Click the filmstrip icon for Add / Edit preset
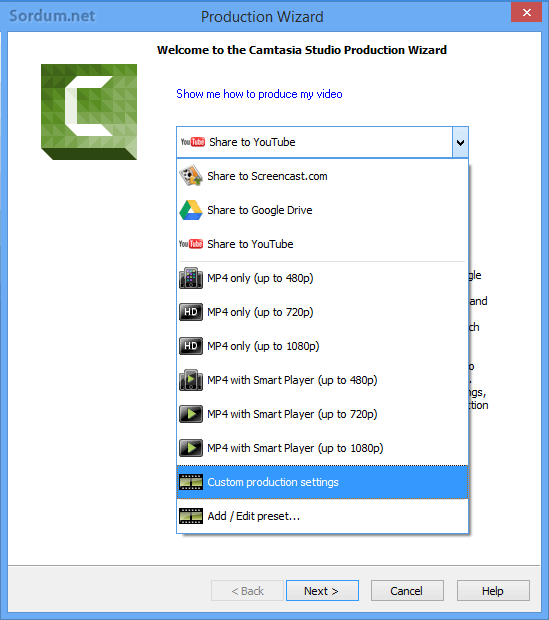Image resolution: width=549 pixels, height=620 pixels. (191, 516)
